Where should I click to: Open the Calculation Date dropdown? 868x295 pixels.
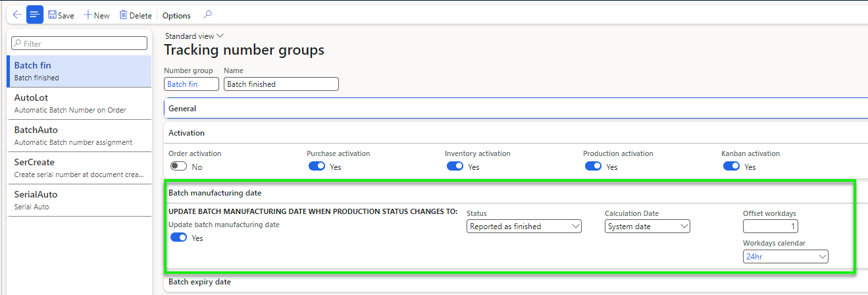tap(648, 227)
